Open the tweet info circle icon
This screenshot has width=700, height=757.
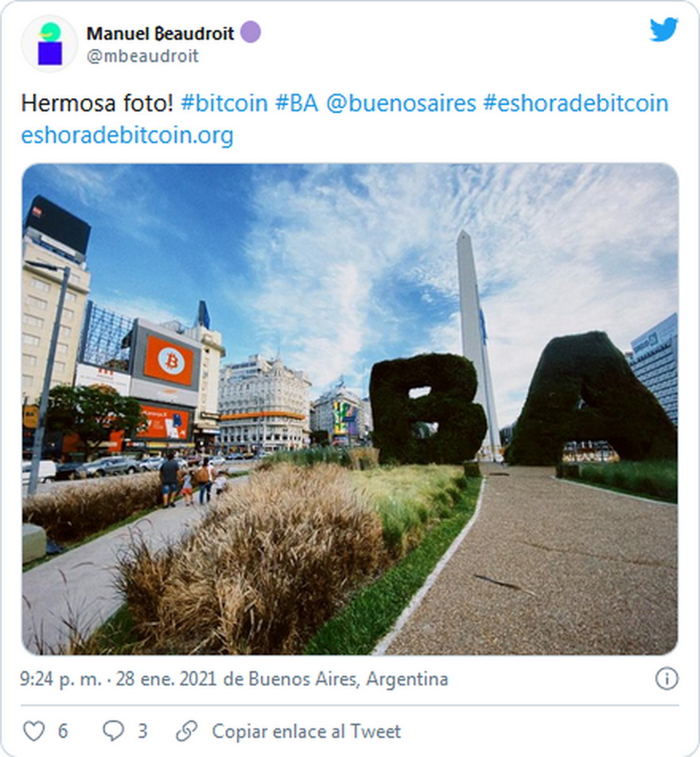pyautogui.click(x=667, y=679)
